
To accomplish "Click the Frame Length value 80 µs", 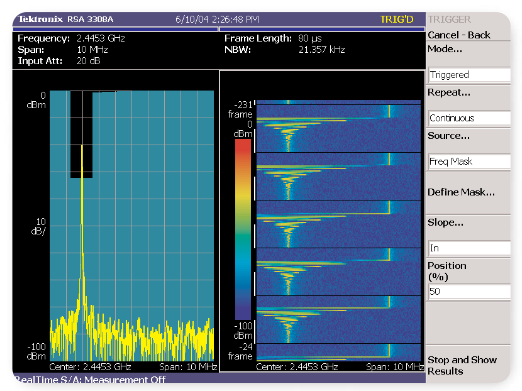I will coord(310,38).
